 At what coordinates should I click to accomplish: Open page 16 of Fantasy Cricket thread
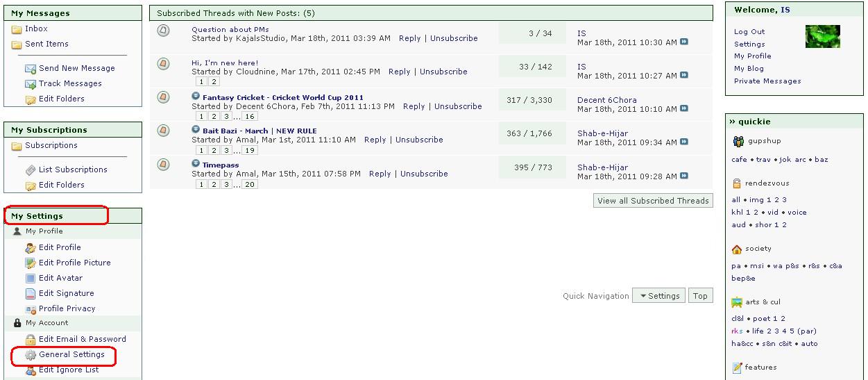(250, 117)
